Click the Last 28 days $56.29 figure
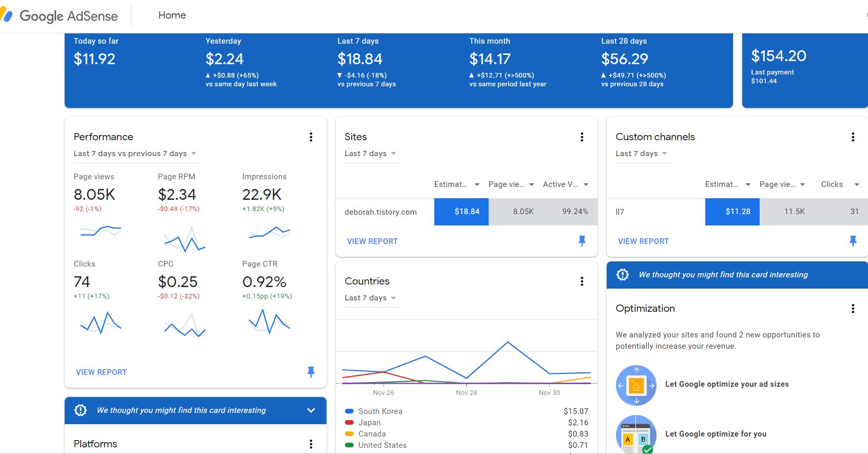Screen dimensions: 868x454 [625, 59]
